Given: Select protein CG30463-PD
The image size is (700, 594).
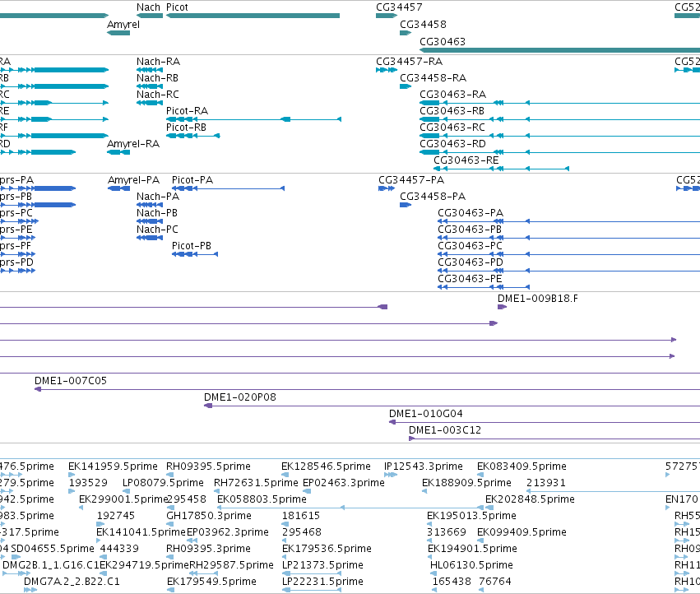Looking at the screenshot, I should click(471, 262).
